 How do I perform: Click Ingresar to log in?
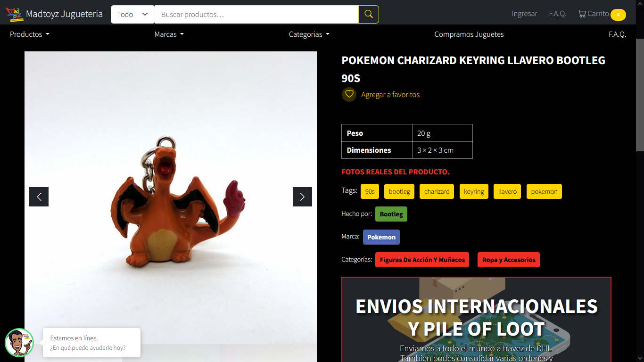click(x=525, y=14)
